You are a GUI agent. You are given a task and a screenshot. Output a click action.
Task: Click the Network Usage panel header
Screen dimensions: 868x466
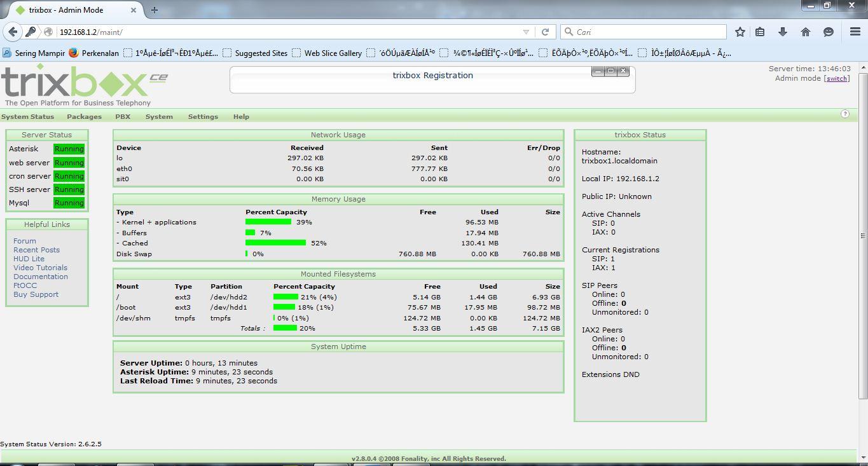pos(338,135)
